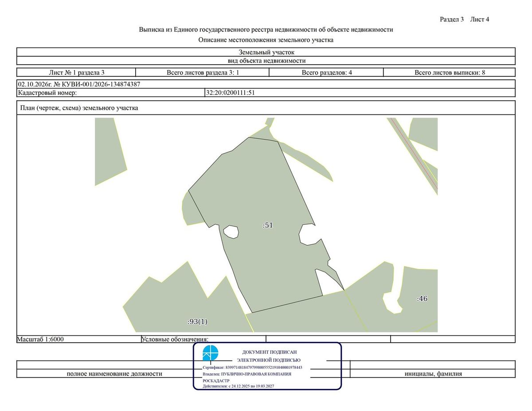Click the document title 'Выписка из Единого государственного реестра недвижимости'

click(x=266, y=30)
